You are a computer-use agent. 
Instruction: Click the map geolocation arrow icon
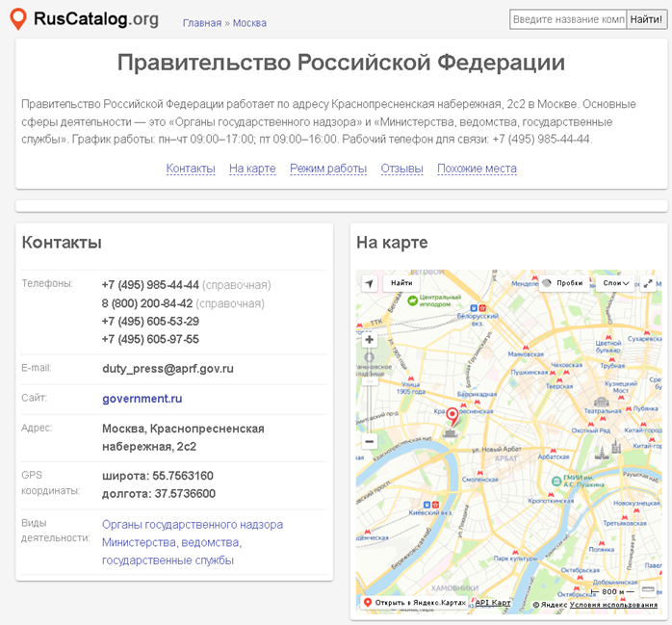pos(370,283)
